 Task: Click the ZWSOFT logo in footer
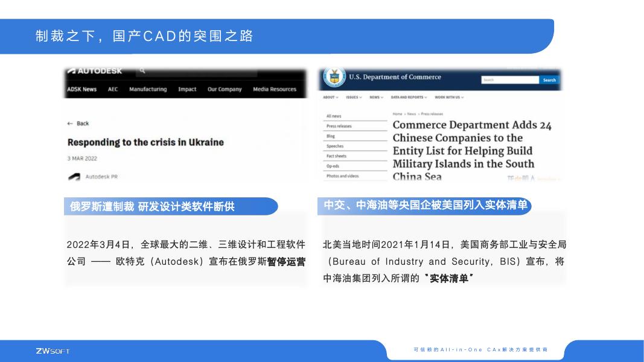tap(53, 351)
